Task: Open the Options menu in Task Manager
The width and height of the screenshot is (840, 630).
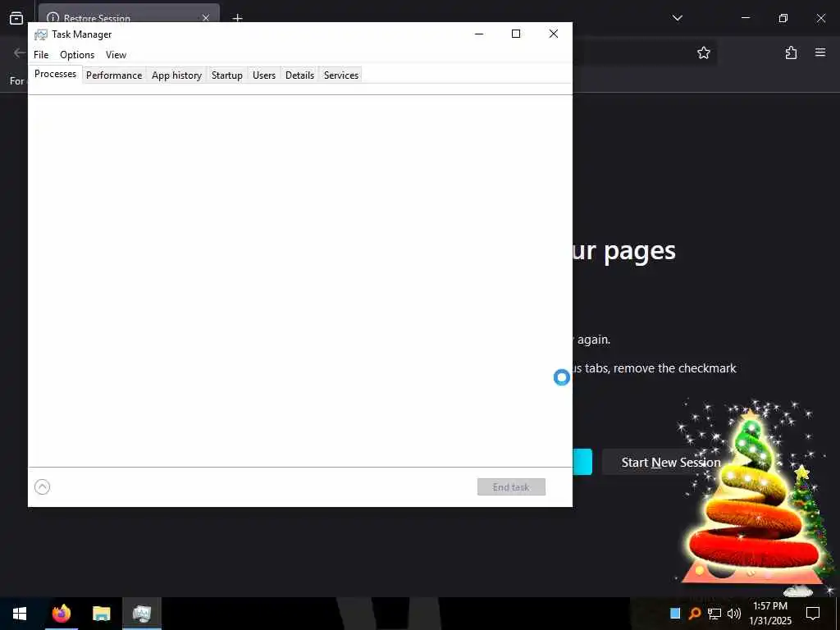Action: [x=77, y=55]
